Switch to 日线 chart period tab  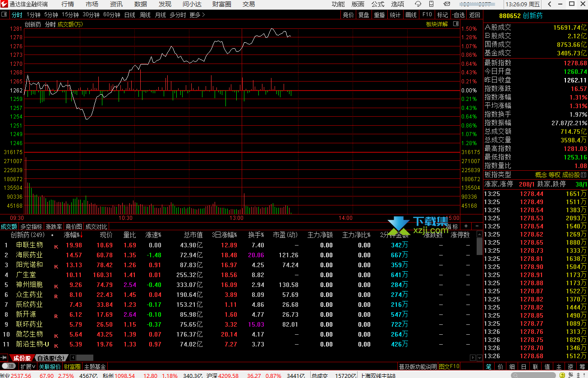(129, 15)
